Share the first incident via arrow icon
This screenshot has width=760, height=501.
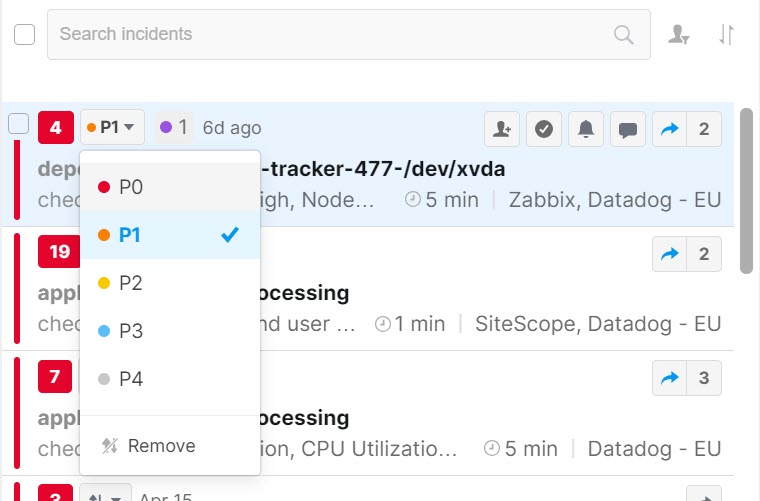[669, 129]
